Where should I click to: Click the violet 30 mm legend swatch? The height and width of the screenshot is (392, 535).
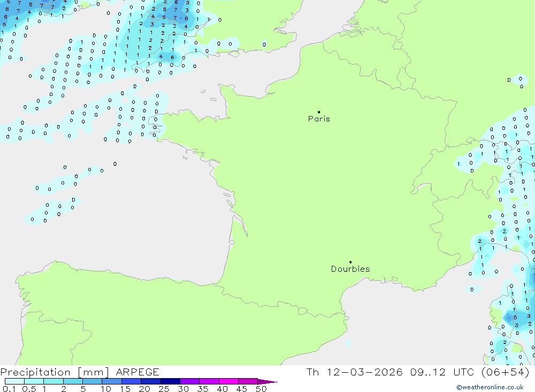pos(190,381)
